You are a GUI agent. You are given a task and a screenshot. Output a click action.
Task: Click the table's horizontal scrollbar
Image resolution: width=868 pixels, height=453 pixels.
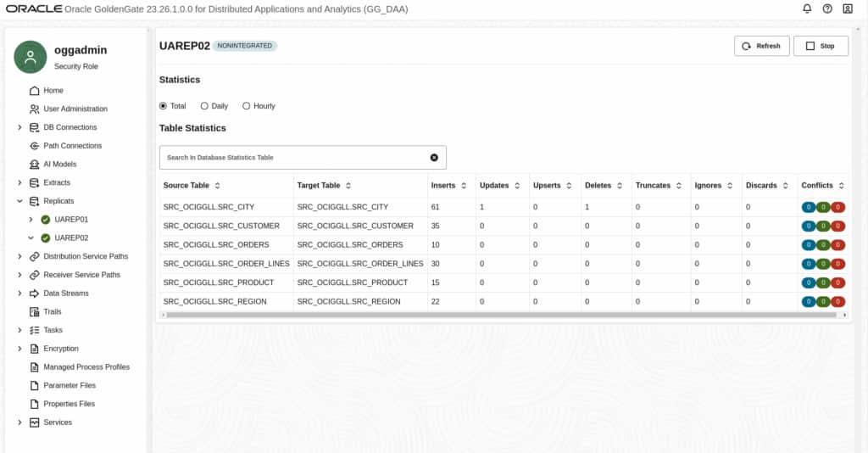click(501, 315)
